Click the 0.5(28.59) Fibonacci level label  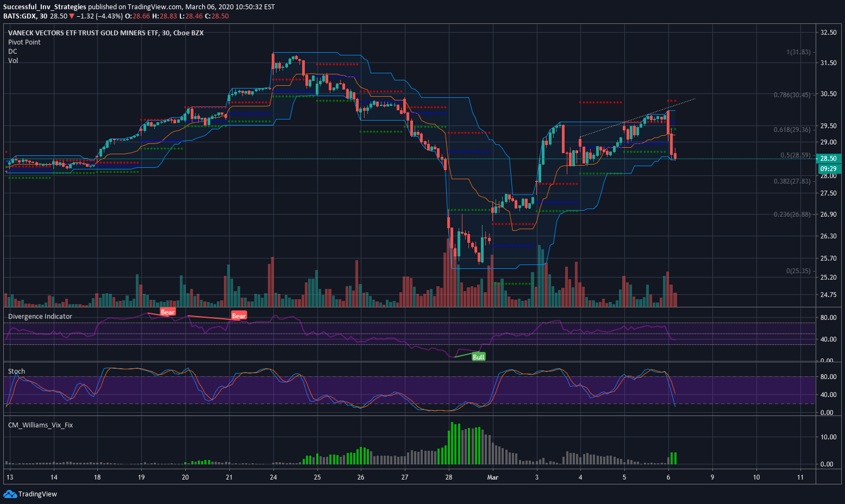pos(796,155)
